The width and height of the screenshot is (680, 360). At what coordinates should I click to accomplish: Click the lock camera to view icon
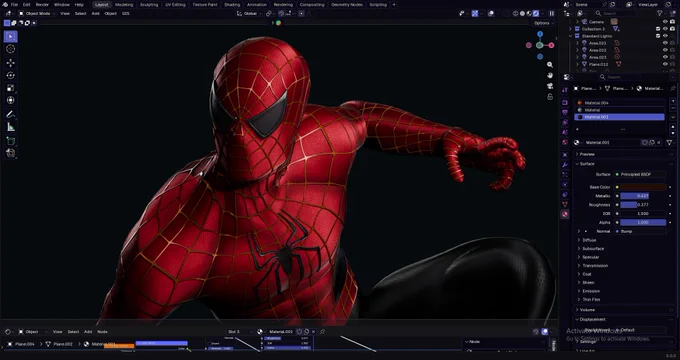(550, 97)
